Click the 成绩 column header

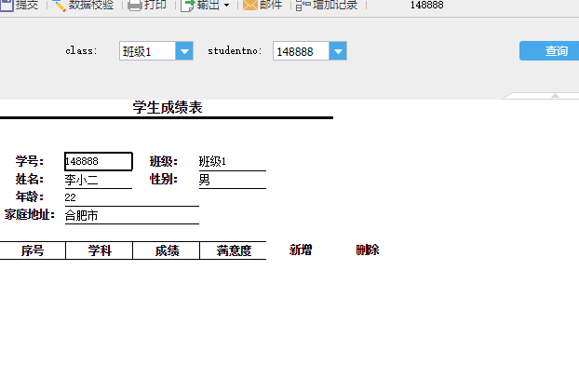pyautogui.click(x=167, y=250)
